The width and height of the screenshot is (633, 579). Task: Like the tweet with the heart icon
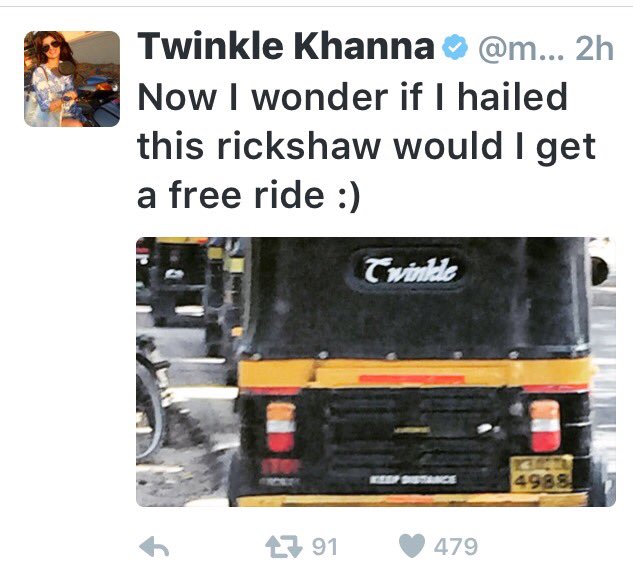click(x=412, y=546)
